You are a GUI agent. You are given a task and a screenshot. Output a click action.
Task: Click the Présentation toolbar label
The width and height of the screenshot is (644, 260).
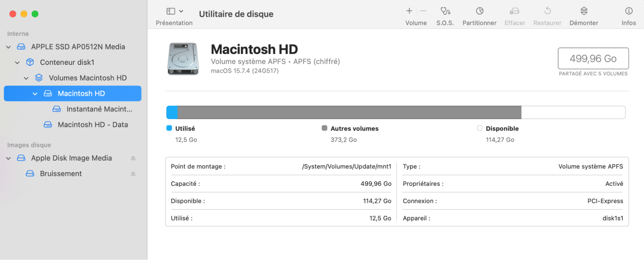[x=174, y=23]
